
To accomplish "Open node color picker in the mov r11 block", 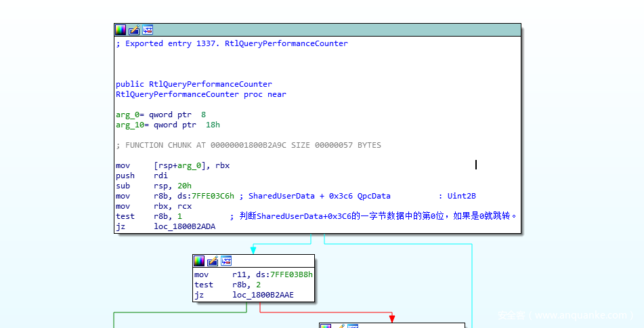I will click(x=199, y=261).
